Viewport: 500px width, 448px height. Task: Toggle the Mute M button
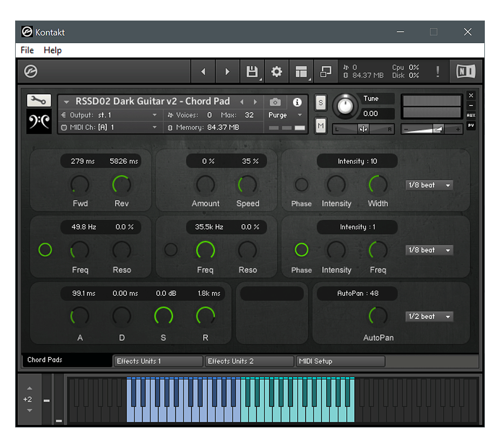pos(321,126)
